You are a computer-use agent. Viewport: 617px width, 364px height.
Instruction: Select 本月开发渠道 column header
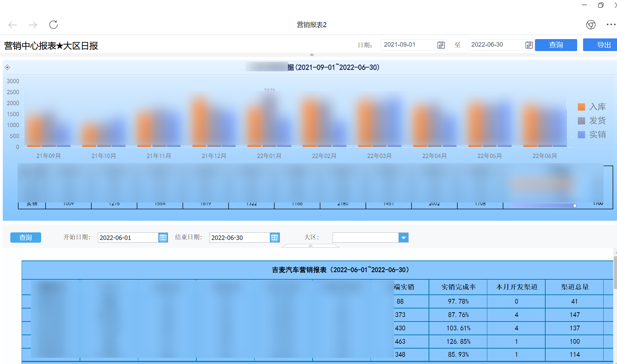tap(516, 287)
